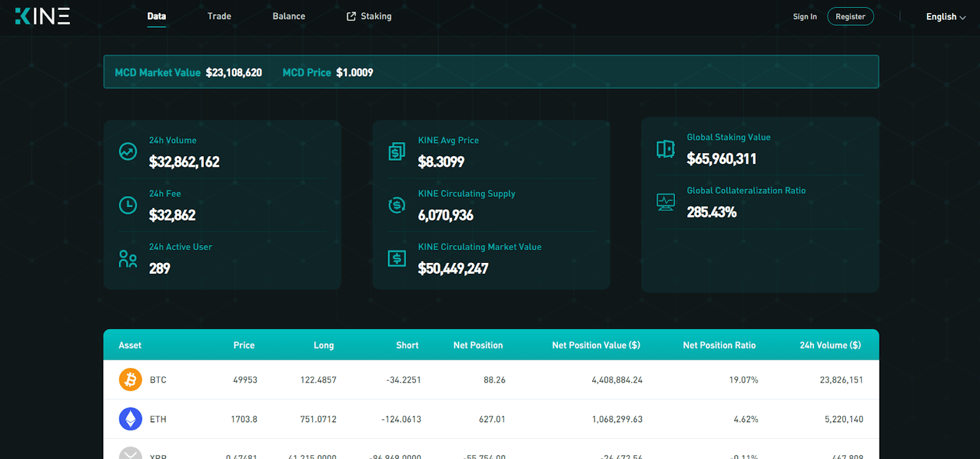The width and height of the screenshot is (980, 459).
Task: Click BTC short value -34.2251
Action: coord(403,380)
